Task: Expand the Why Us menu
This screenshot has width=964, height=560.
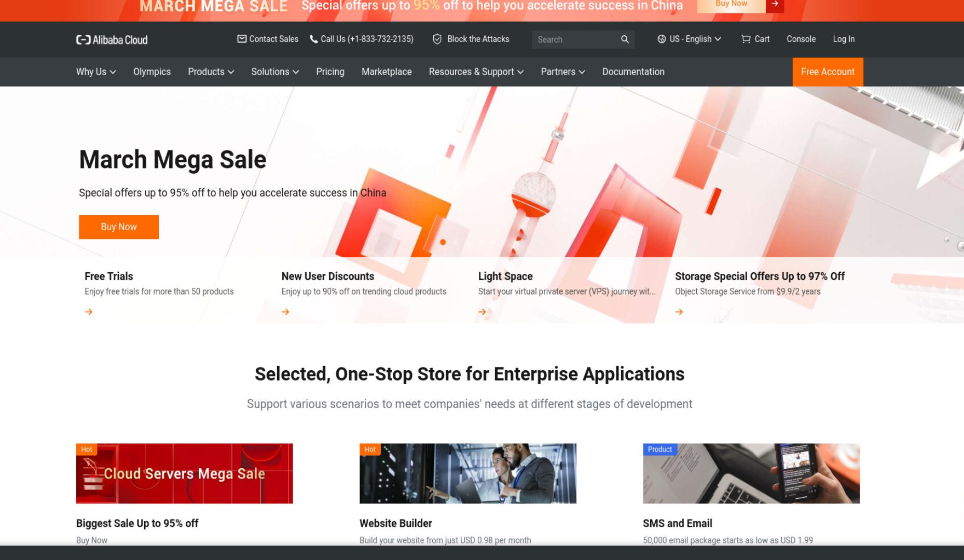Action: click(x=96, y=72)
